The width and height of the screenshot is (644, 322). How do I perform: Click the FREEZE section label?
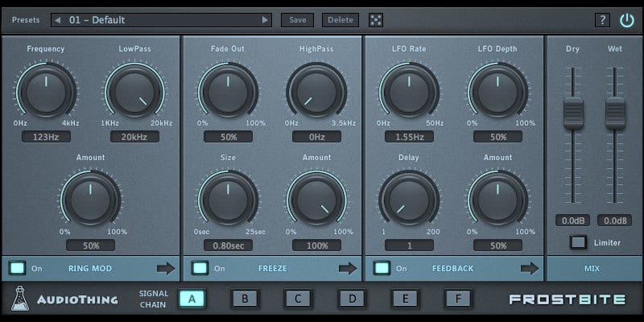[273, 269]
